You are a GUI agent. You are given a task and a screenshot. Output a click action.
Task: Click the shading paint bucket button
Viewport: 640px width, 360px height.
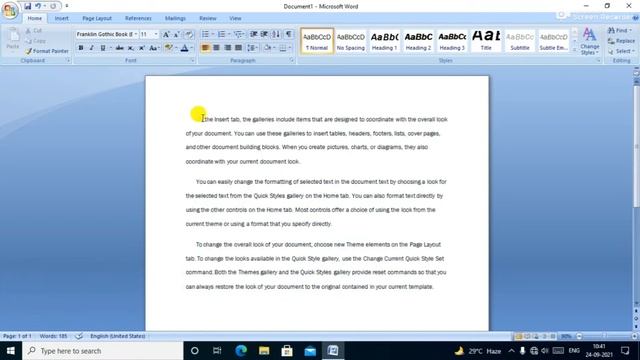pyautogui.click(x=267, y=48)
